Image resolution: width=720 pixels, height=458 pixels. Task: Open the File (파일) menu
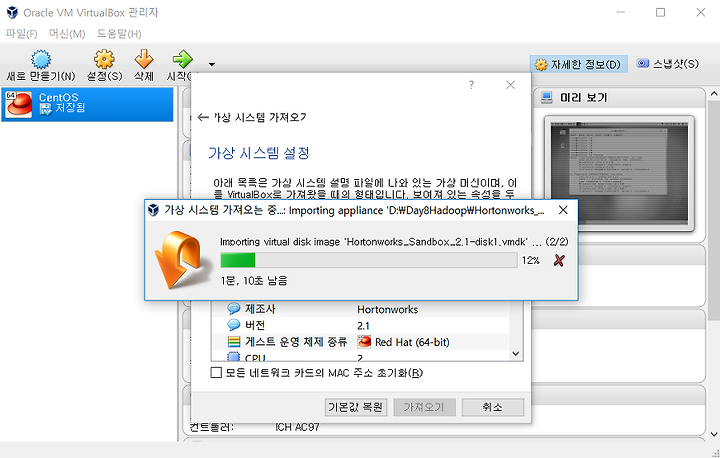21,34
